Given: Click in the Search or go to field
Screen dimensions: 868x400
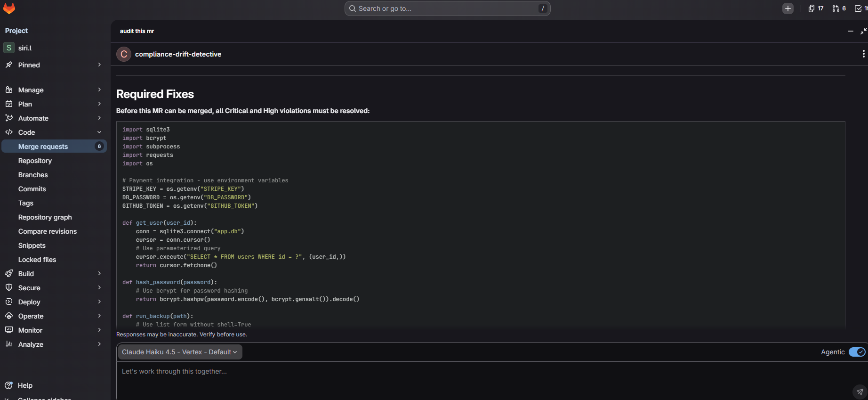Looking at the screenshot, I should pyautogui.click(x=447, y=8).
